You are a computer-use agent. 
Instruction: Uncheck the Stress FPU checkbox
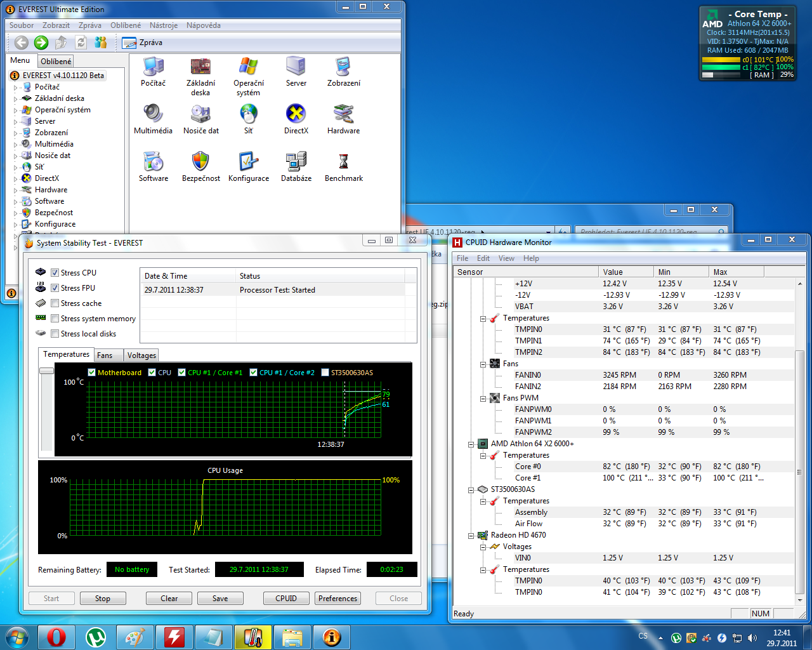(x=55, y=288)
